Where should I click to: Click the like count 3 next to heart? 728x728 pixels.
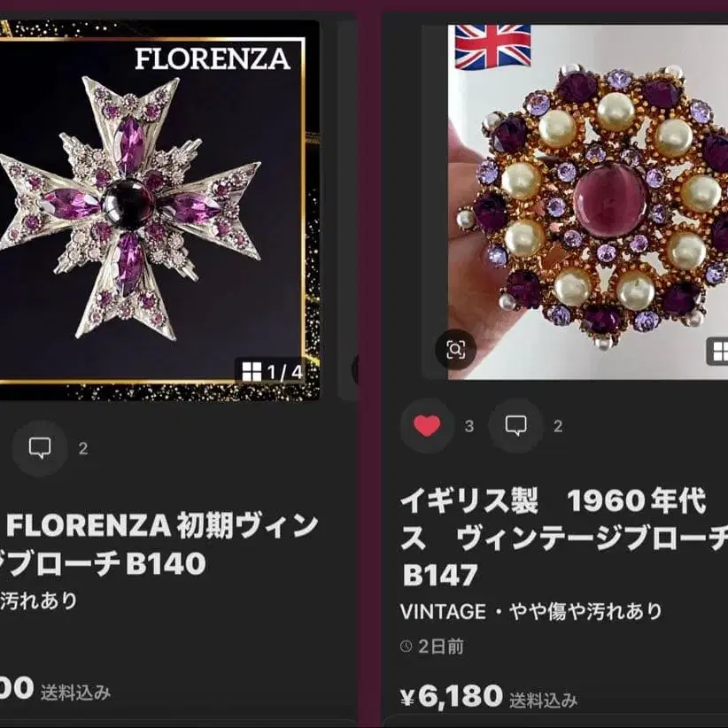(x=469, y=426)
